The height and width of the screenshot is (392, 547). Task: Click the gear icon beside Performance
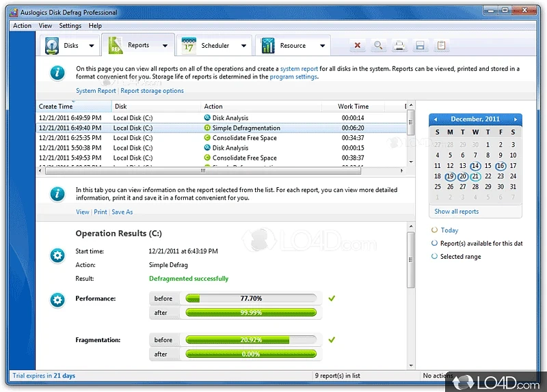(x=58, y=299)
